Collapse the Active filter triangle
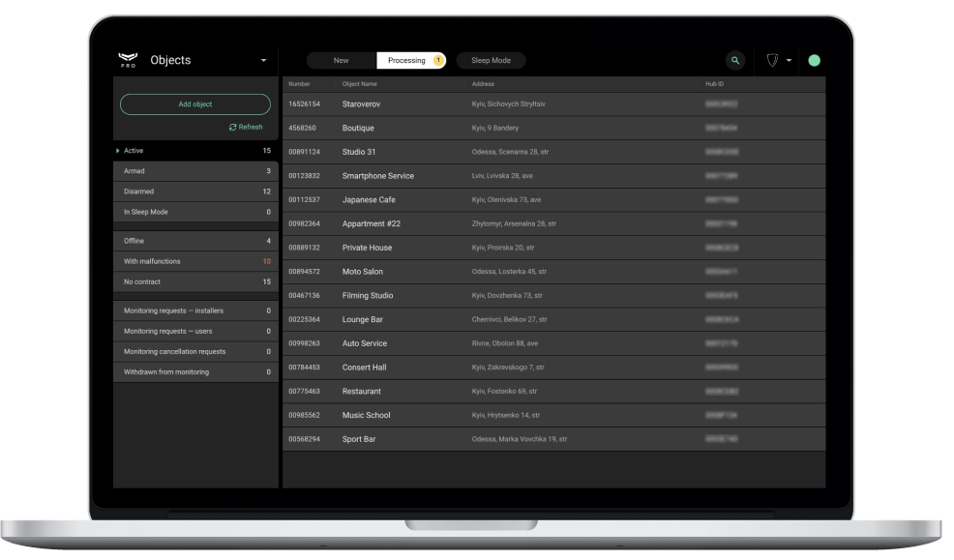Image resolution: width=954 pixels, height=560 pixels. (x=118, y=151)
